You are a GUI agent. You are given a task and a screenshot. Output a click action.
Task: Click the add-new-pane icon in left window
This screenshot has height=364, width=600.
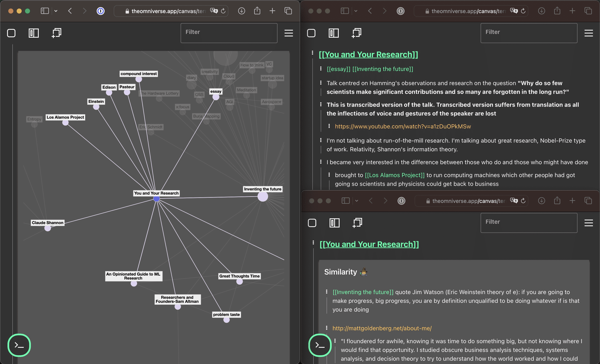tap(56, 33)
